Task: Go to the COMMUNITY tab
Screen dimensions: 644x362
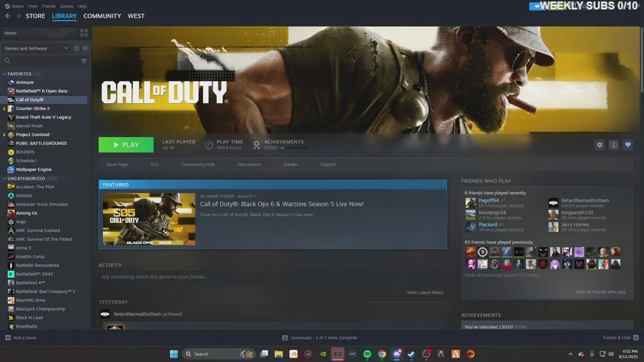Action: (x=102, y=16)
